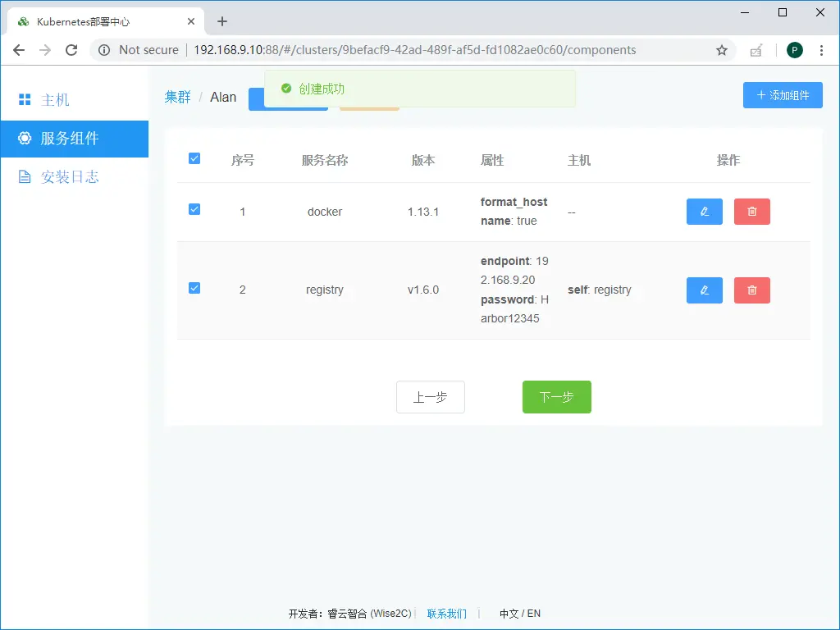
Task: Click the browser forward arrow
Action: (45, 50)
